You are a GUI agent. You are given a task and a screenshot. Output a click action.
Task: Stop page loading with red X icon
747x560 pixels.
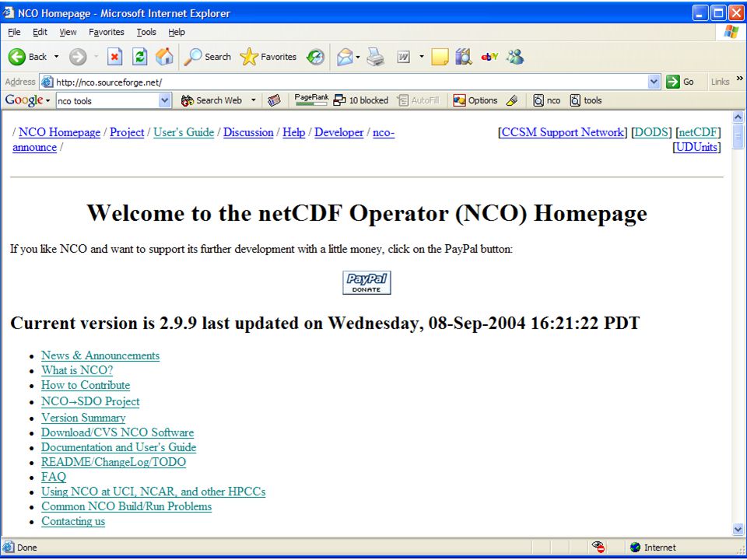point(114,57)
